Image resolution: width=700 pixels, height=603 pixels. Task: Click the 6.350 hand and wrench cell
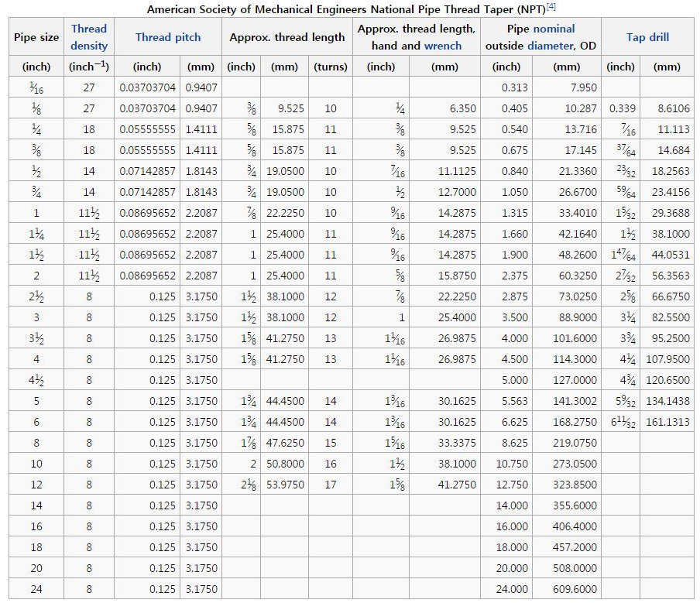(x=444, y=108)
